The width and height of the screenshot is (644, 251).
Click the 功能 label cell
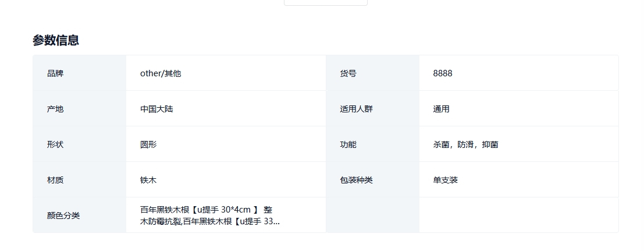point(372,144)
